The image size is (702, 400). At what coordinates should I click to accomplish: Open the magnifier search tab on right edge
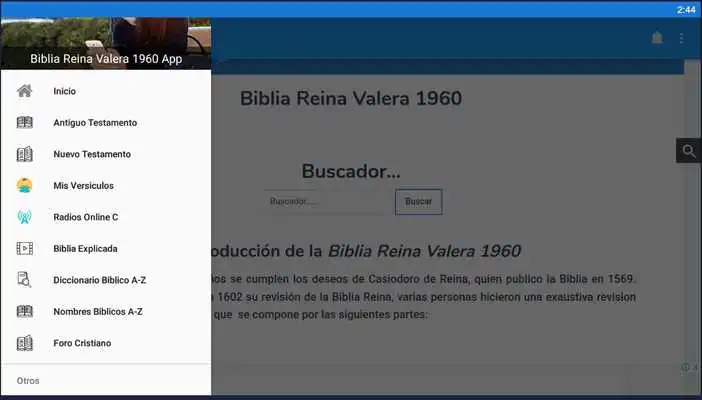(689, 151)
